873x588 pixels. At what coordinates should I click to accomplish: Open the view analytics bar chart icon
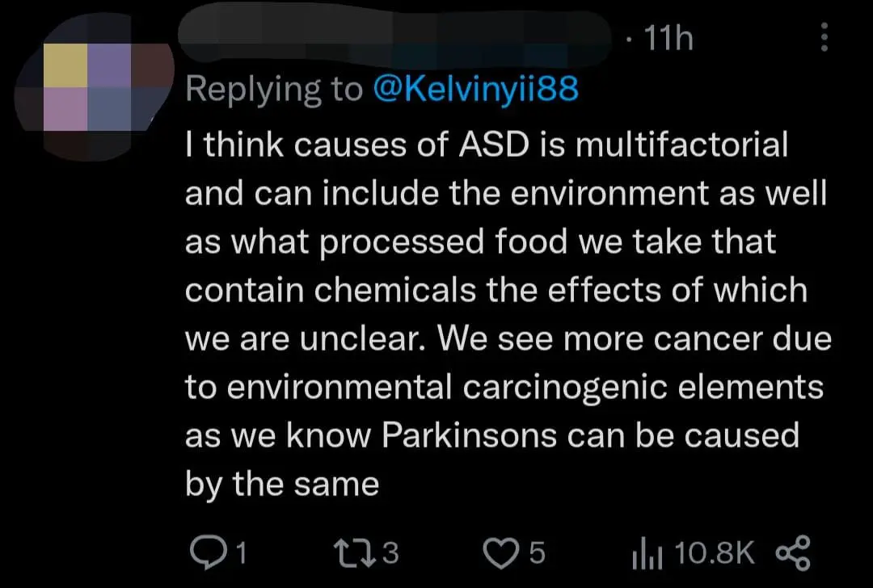coord(647,553)
